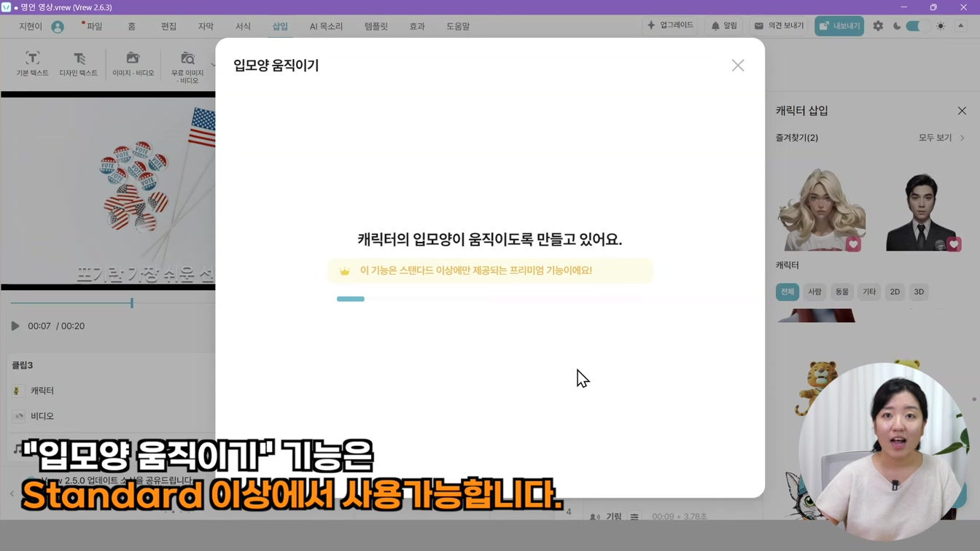Click 의견 보내기 feedback button
The image size is (980, 551).
[x=779, y=26]
